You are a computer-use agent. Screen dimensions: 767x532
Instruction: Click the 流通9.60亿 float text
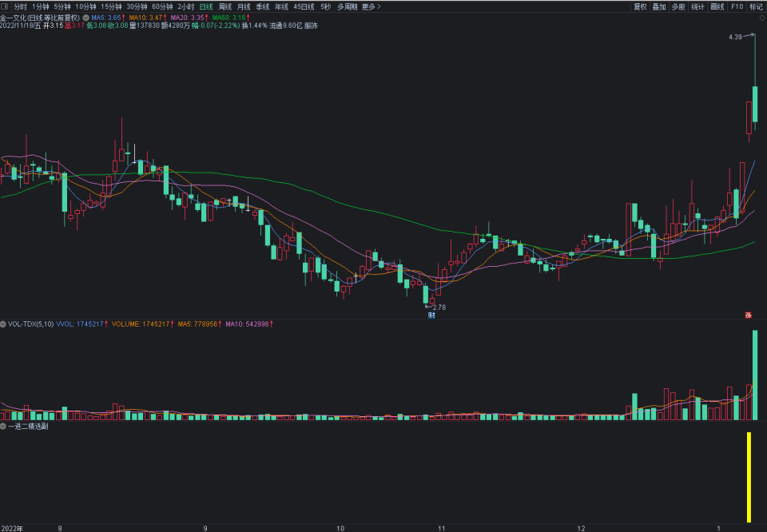[x=286, y=26]
